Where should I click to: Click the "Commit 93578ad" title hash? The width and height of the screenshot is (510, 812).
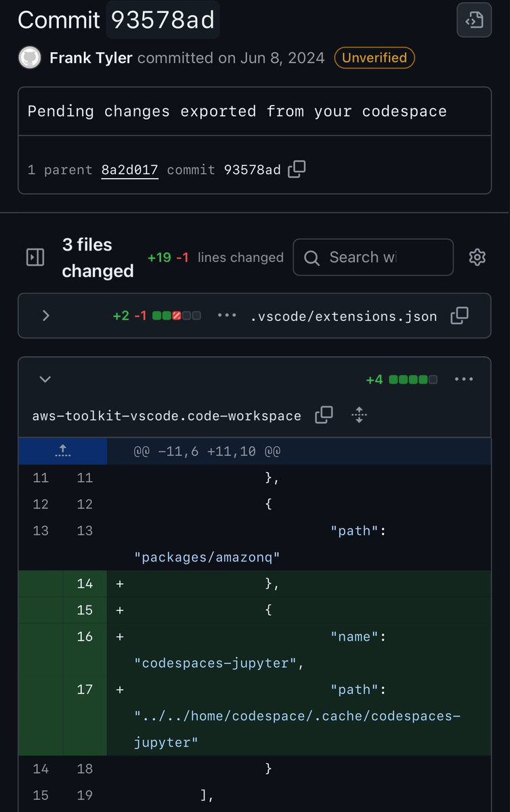pos(163,20)
